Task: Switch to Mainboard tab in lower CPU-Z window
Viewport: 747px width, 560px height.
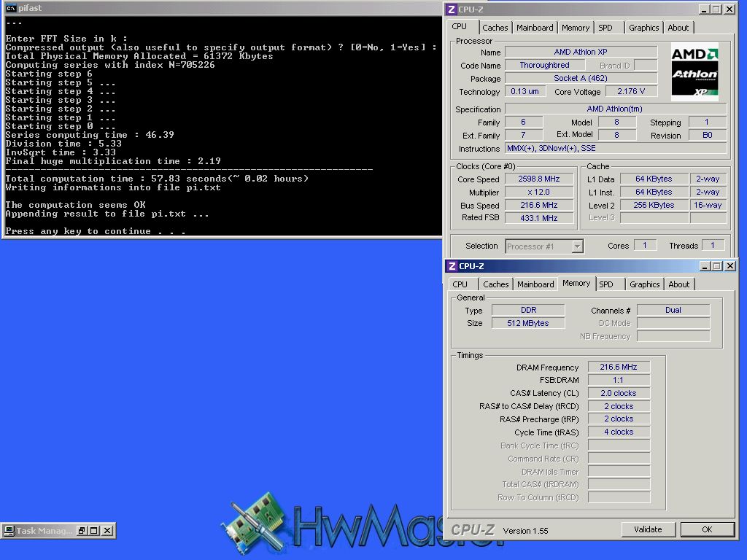Action: [x=535, y=284]
